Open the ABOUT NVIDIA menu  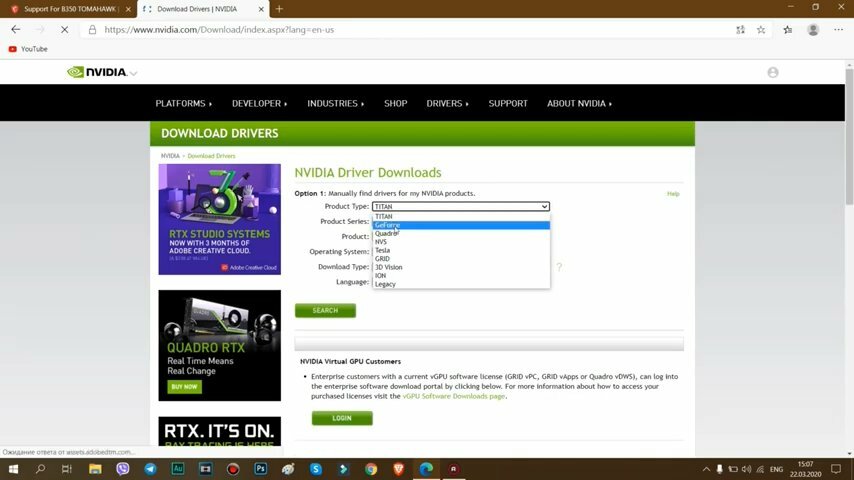coord(580,104)
